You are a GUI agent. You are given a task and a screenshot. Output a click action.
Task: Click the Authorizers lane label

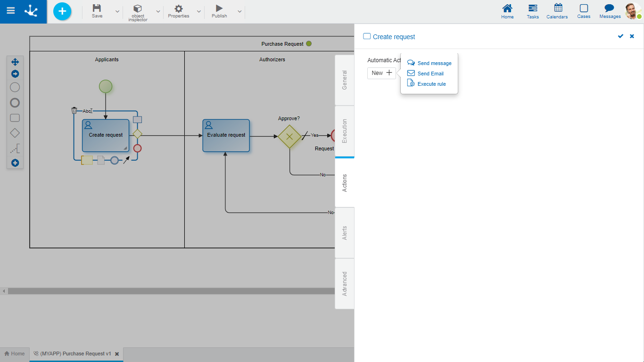[272, 59]
